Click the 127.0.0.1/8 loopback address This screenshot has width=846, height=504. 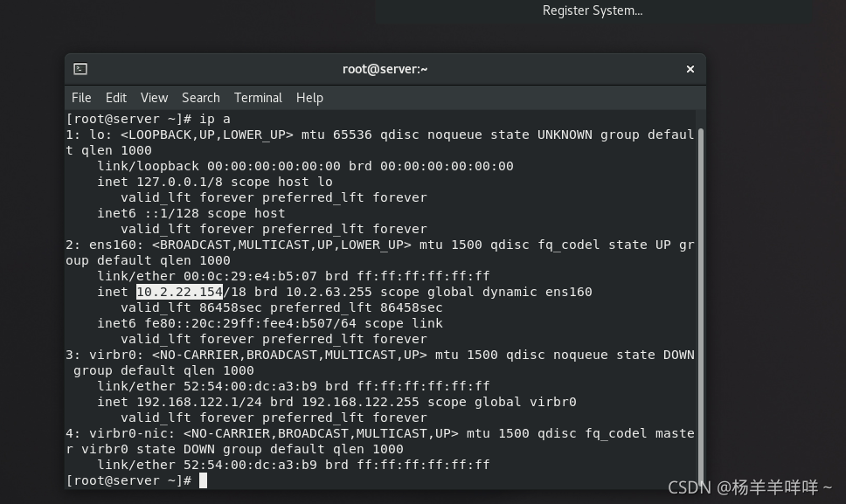pos(179,182)
